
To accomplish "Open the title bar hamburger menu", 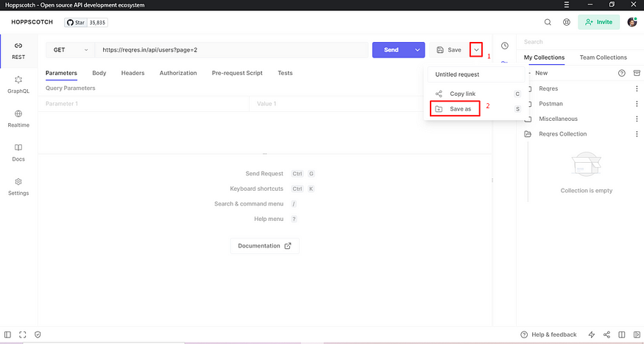I will pyautogui.click(x=567, y=4).
